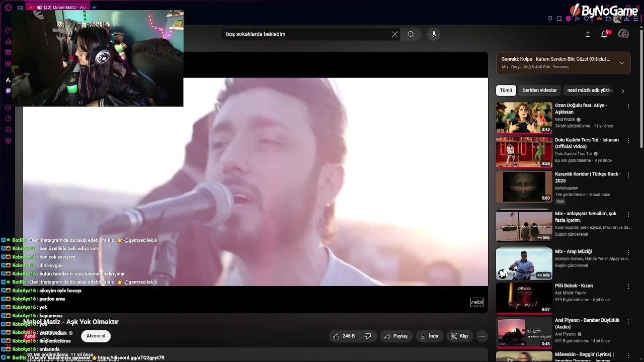Image resolution: width=644 pixels, height=362 pixels.
Task: Open YouTube account avatar menu
Action: click(623, 34)
